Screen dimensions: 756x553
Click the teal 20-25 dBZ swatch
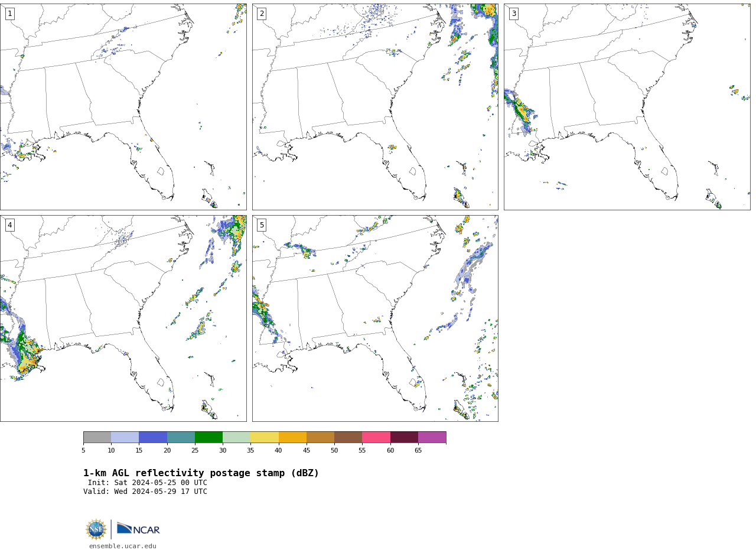pos(181,437)
